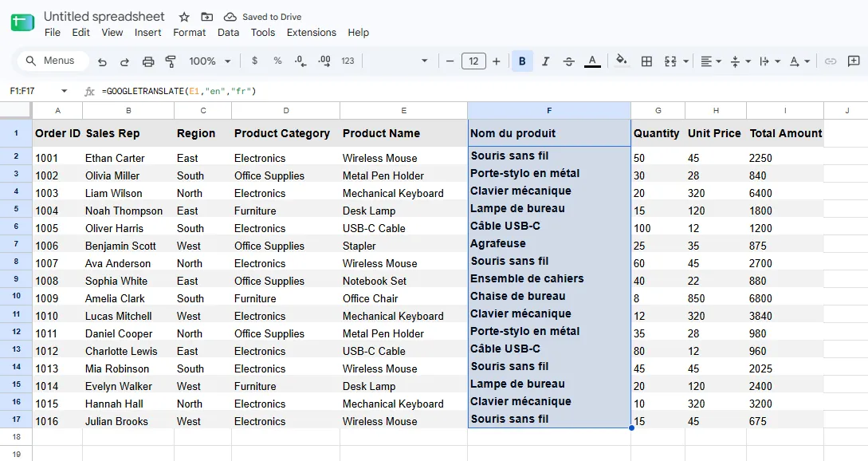
Task: Open the vertical align dropdown
Action: (740, 61)
